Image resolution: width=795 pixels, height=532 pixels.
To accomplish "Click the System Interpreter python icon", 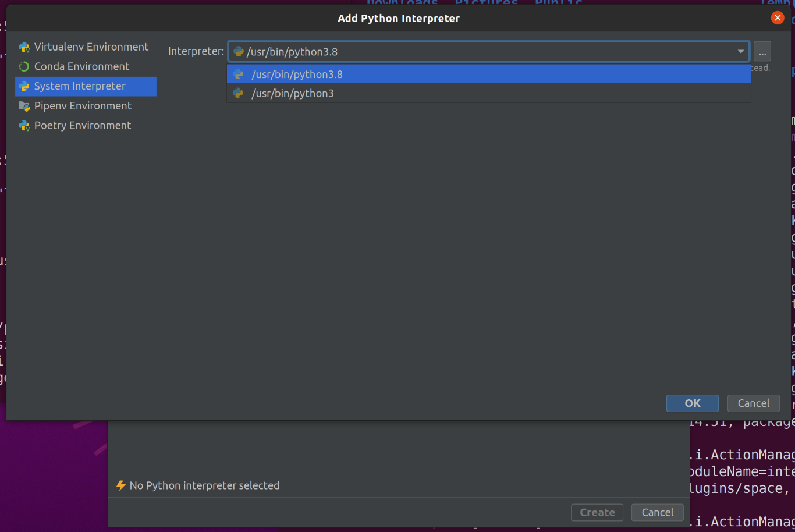I will [24, 87].
